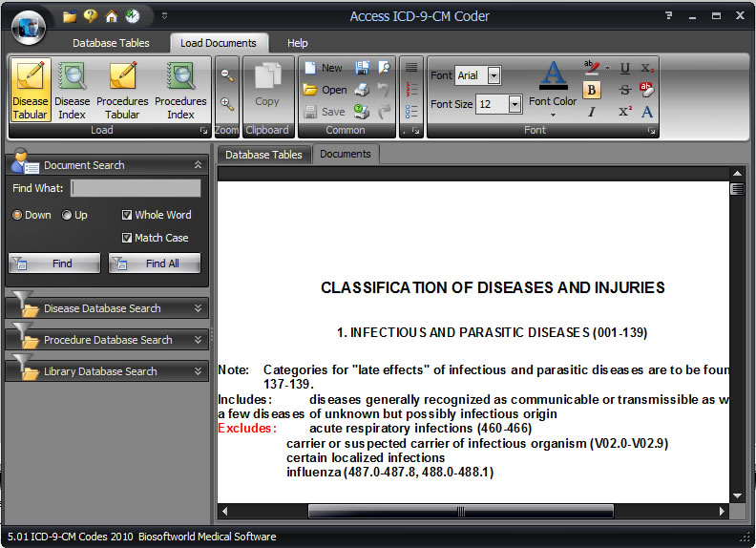Click the horizontal scrollbar thumb

coord(461,512)
